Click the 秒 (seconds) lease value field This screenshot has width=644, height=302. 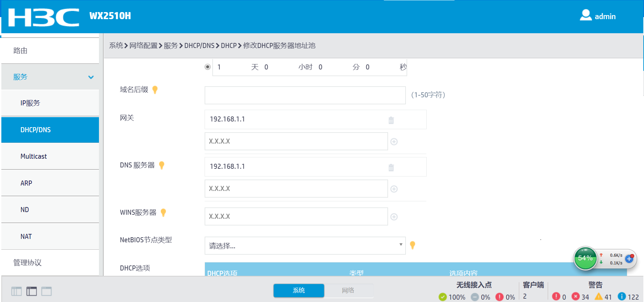point(381,67)
